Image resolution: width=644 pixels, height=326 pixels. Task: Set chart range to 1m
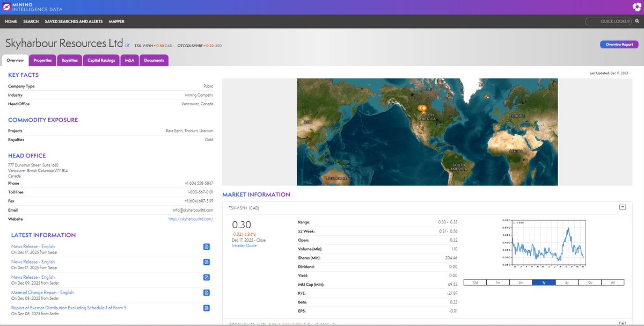(498, 282)
